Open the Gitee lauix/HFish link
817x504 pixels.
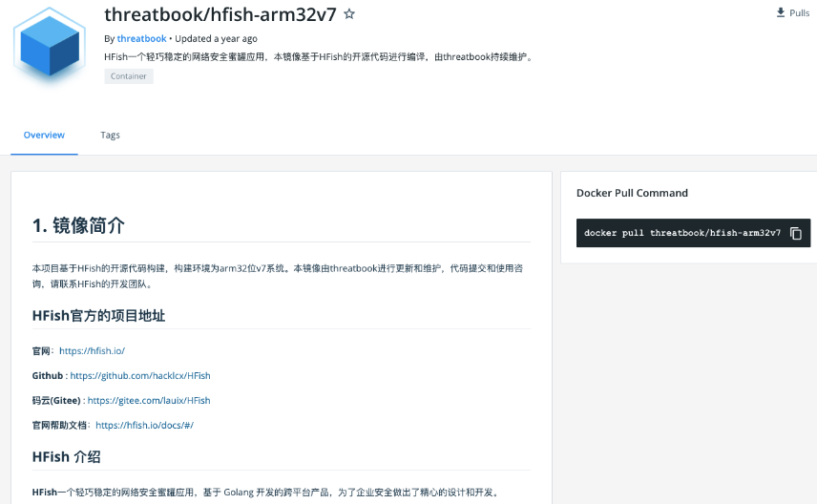pos(149,400)
